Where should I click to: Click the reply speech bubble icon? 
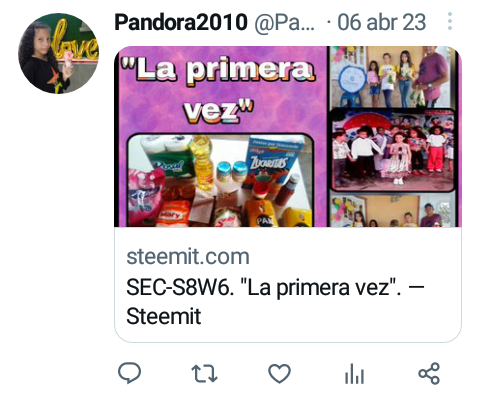[x=130, y=373]
